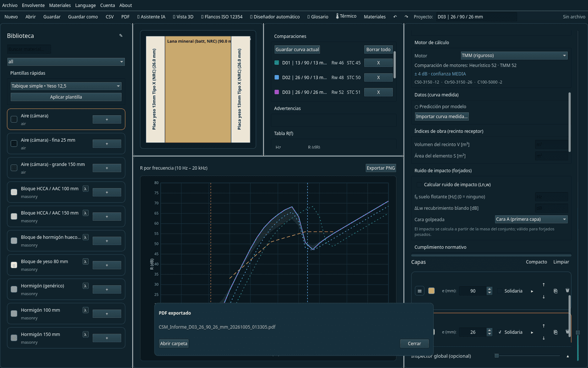
Task: Open the Motor TMM (riguroso) dropdown
Action: point(514,55)
